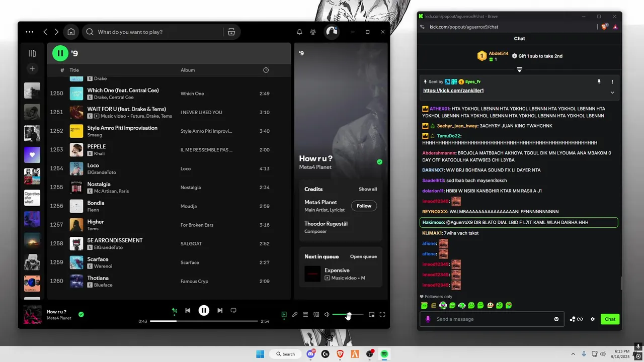The height and width of the screenshot is (362, 644).
Task: Open Connect to a device
Action: pos(316,315)
